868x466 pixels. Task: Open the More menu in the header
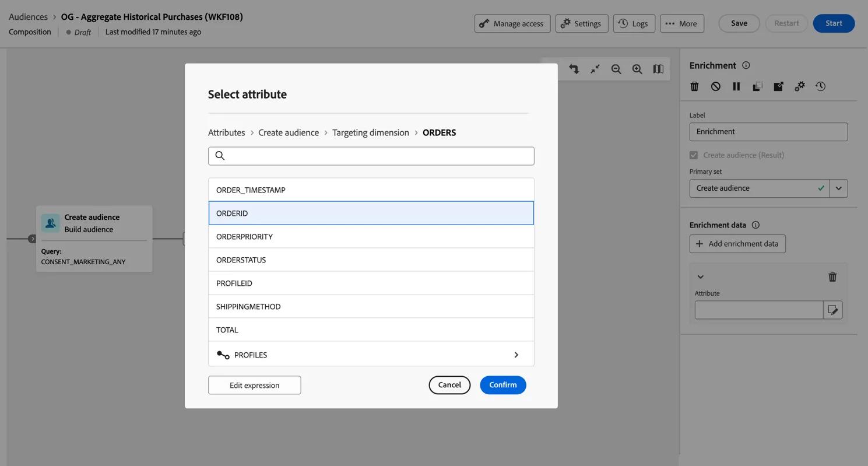coord(682,23)
